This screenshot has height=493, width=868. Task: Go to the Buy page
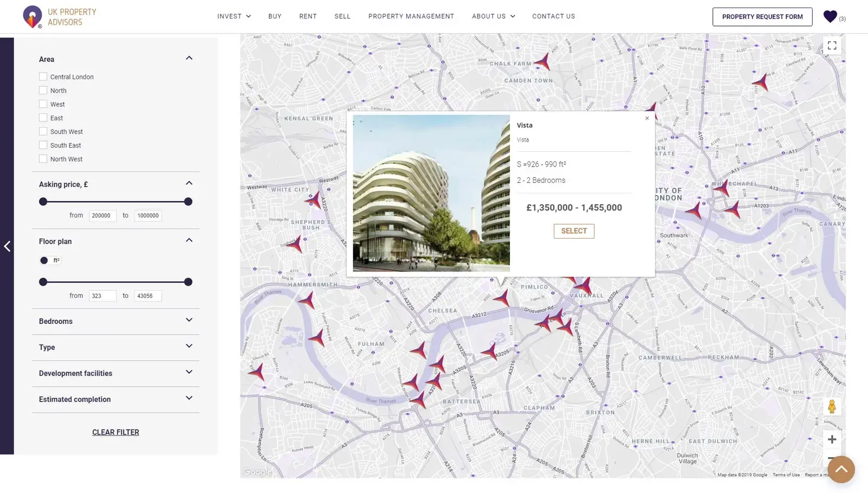275,16
